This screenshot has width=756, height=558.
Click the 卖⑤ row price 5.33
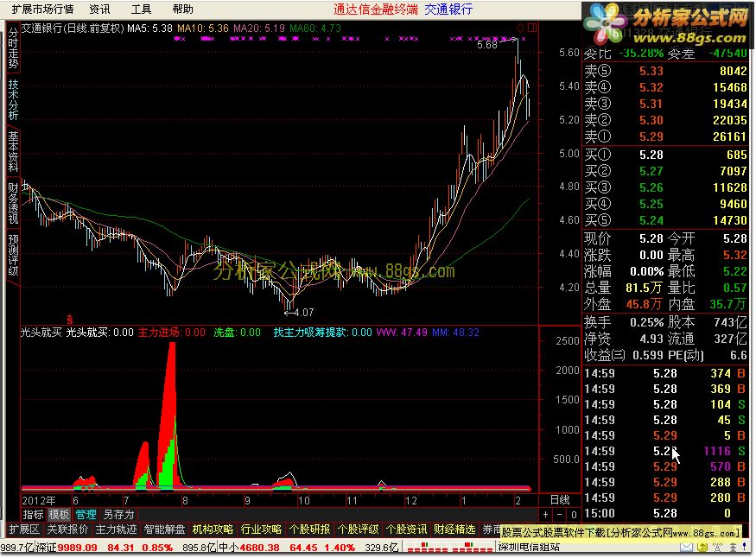click(651, 71)
